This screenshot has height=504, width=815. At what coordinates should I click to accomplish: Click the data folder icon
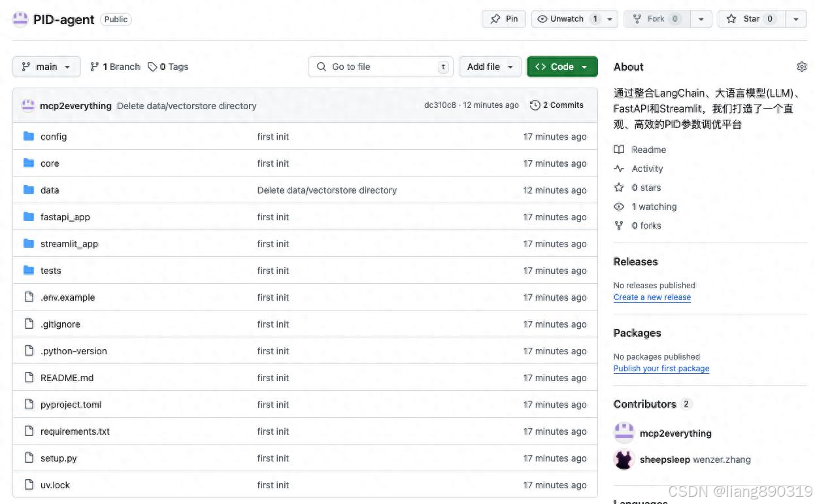point(29,190)
